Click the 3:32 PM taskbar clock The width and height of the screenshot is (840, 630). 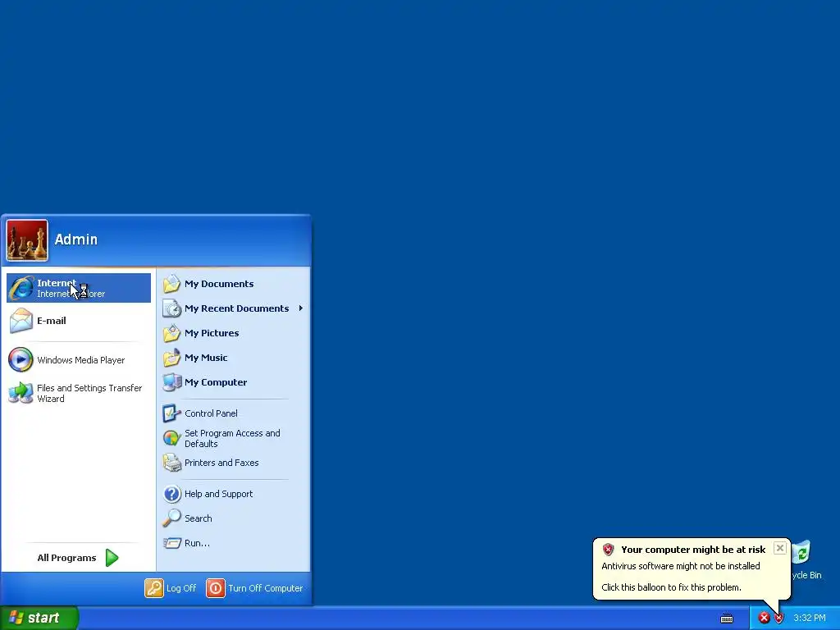click(810, 619)
